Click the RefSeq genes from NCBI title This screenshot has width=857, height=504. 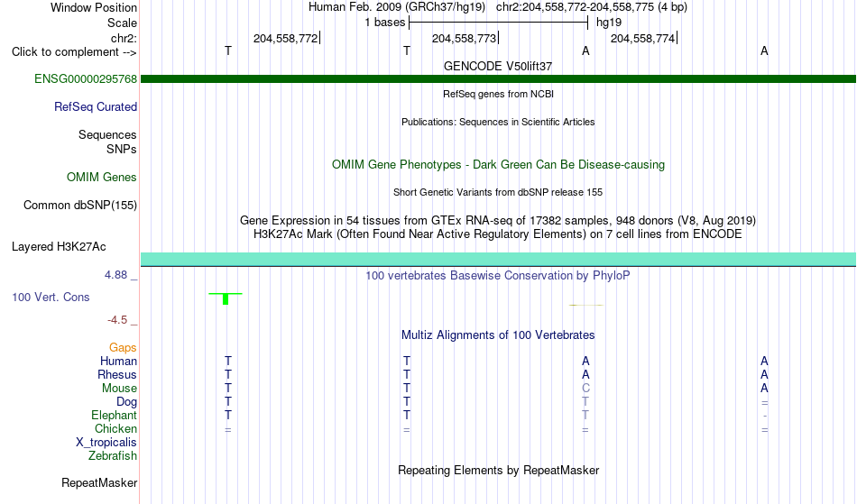point(499,94)
